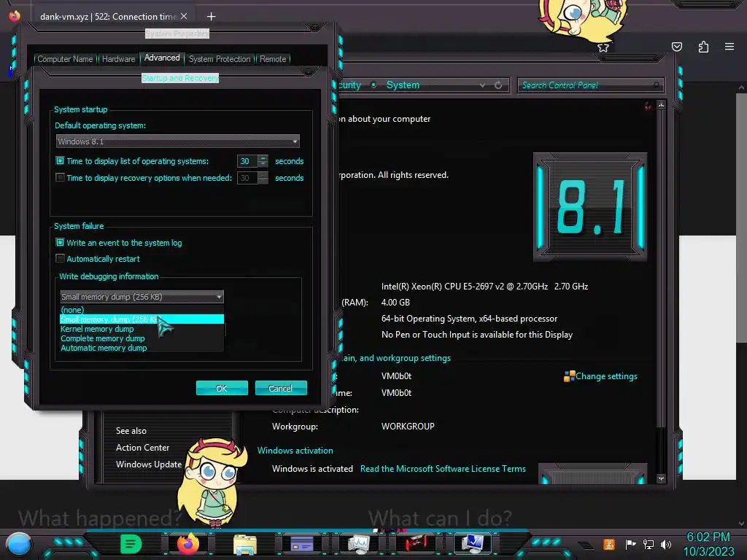Open the Task Manager monitor icon on taskbar
The height and width of the screenshot is (560, 747).
359,544
